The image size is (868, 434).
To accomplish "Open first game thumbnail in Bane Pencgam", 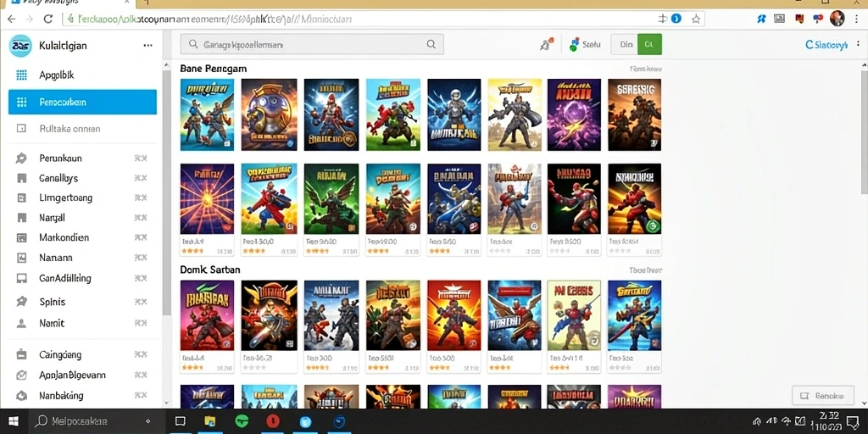I will [207, 114].
